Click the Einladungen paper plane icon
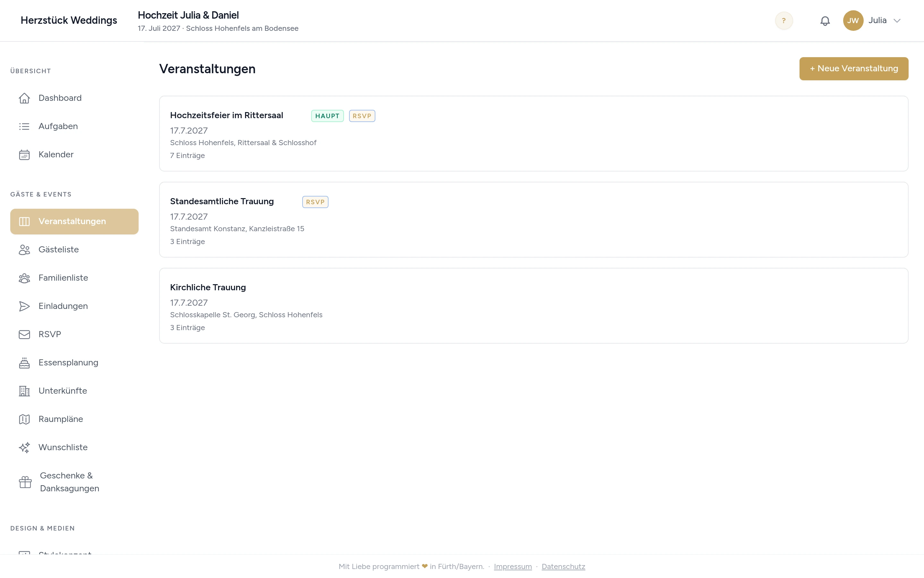Image resolution: width=924 pixels, height=578 pixels. [x=24, y=306]
